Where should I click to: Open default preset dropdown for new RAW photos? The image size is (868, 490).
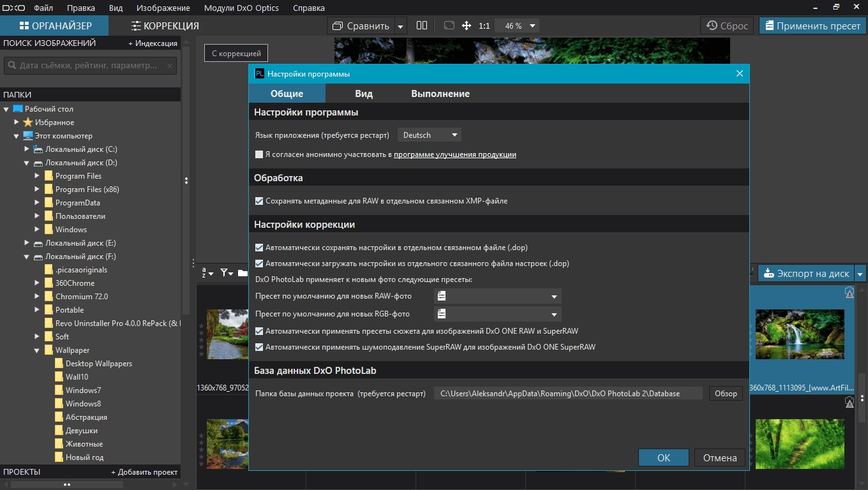(x=498, y=297)
